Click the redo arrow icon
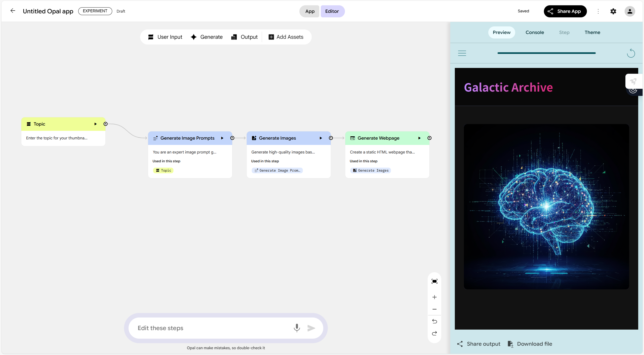The height and width of the screenshot is (355, 644). [x=434, y=333]
